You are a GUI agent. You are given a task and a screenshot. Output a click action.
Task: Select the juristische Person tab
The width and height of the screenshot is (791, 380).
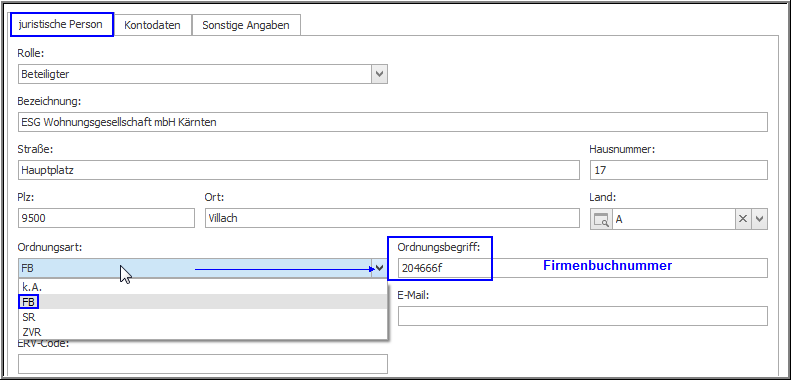click(61, 24)
